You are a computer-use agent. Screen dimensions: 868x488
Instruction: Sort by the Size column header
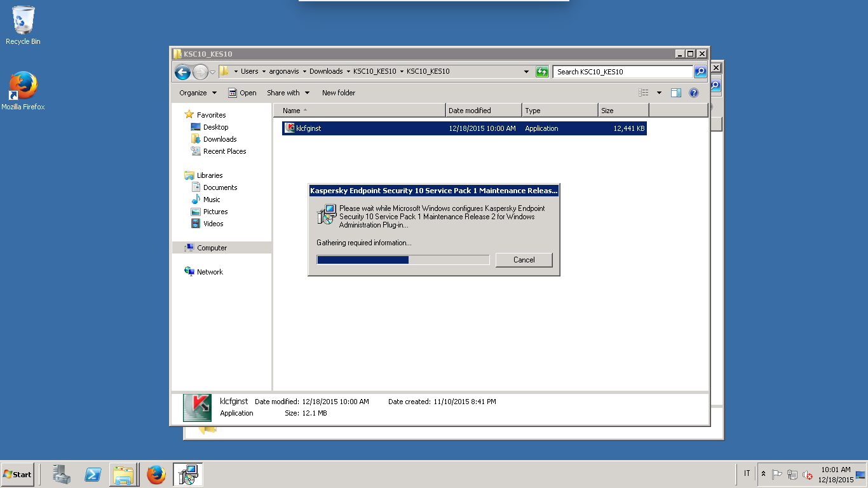pyautogui.click(x=623, y=111)
